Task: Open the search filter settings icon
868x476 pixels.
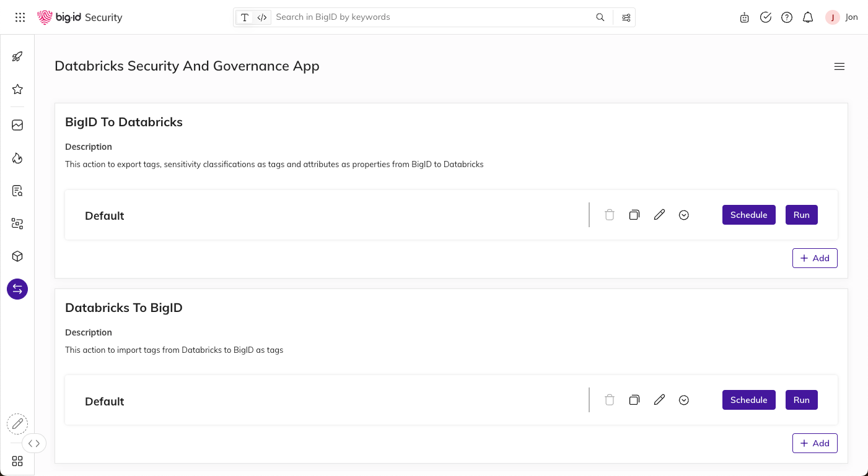Action: click(x=626, y=17)
